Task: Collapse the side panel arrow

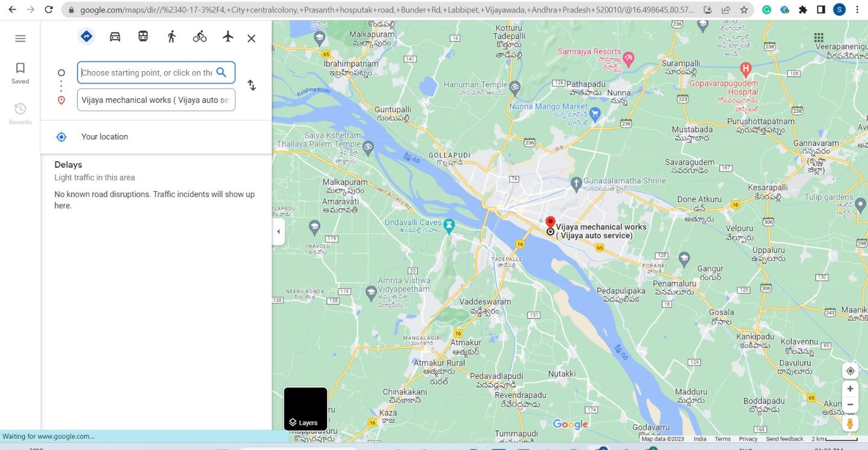Action: tap(278, 232)
